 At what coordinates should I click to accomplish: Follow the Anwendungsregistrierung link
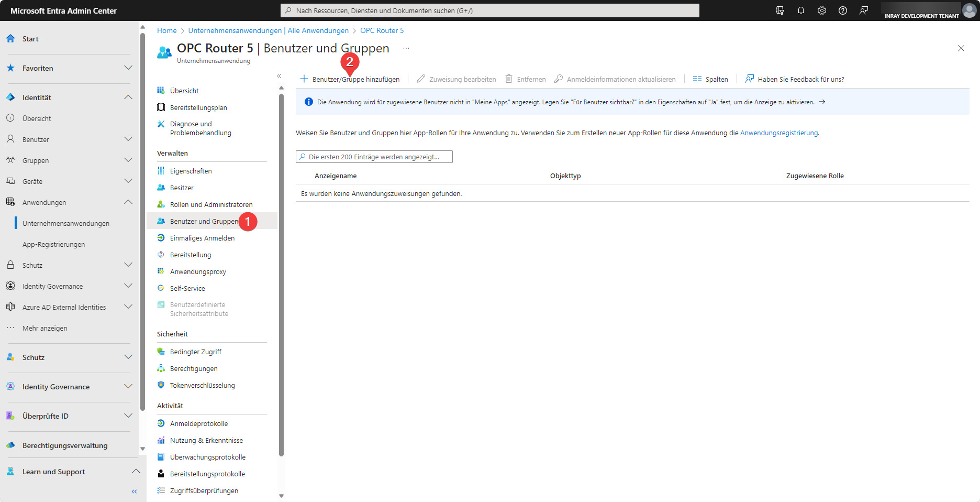[x=778, y=133]
